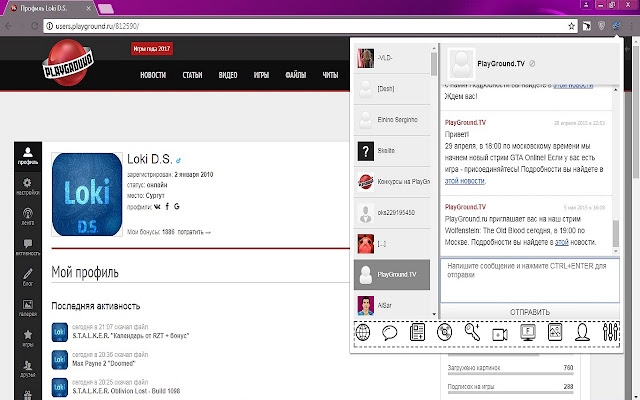The height and width of the screenshot is (400, 640).
Task: Open игры star in the sidebar
Action: (x=28, y=339)
